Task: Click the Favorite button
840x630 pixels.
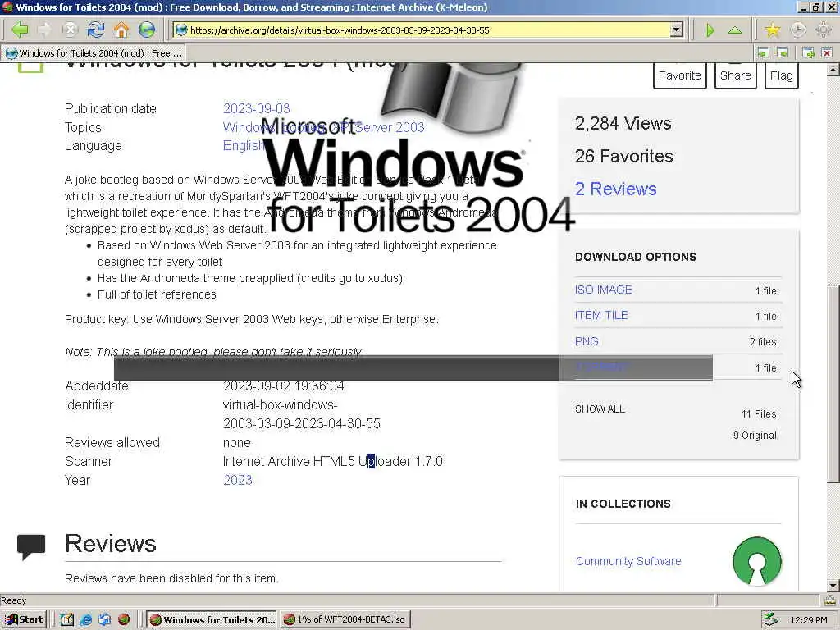Action: pyautogui.click(x=679, y=75)
